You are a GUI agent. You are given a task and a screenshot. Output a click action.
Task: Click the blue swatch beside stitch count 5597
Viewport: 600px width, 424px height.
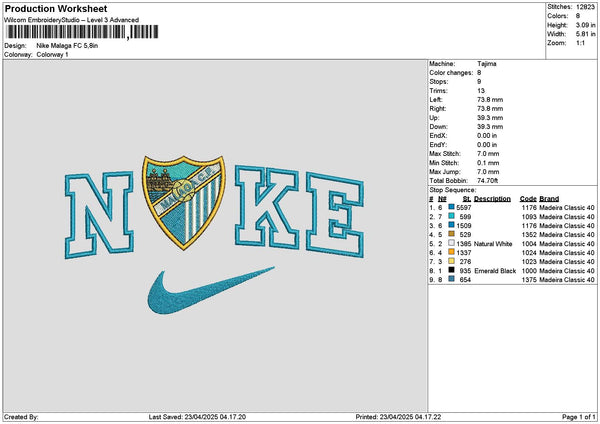click(x=452, y=207)
